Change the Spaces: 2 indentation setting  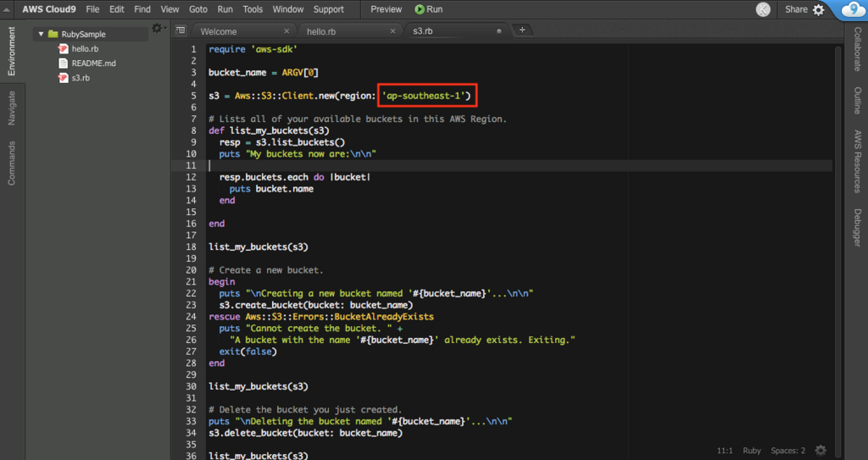(787, 451)
